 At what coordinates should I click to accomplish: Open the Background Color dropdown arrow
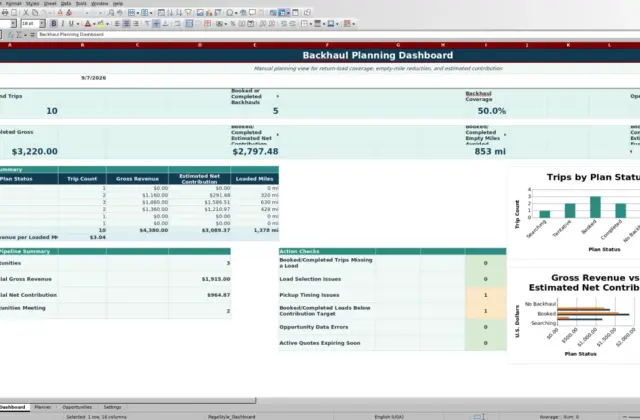(x=107, y=24)
